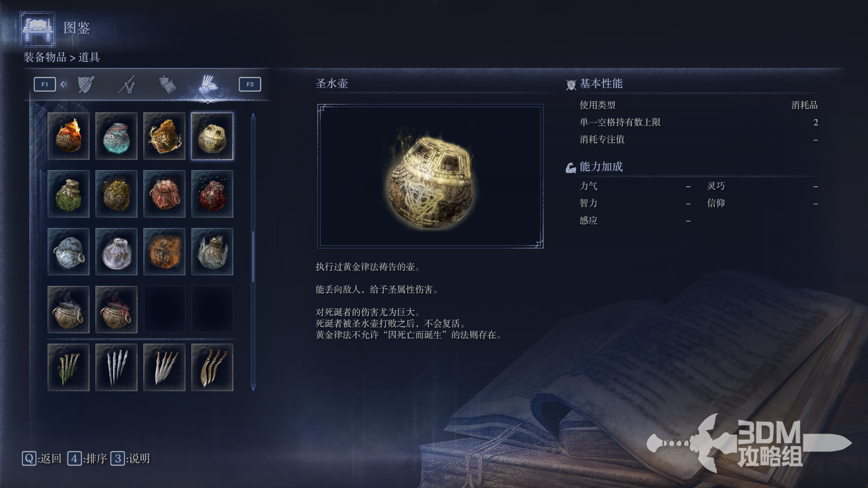Click the 排序 sort button

pyautogui.click(x=87, y=459)
